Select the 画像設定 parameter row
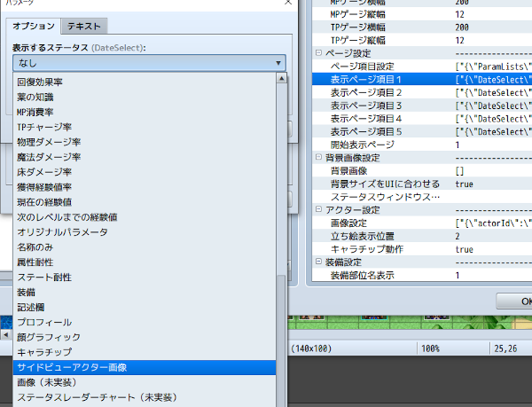This screenshot has width=532, height=407. click(422, 223)
